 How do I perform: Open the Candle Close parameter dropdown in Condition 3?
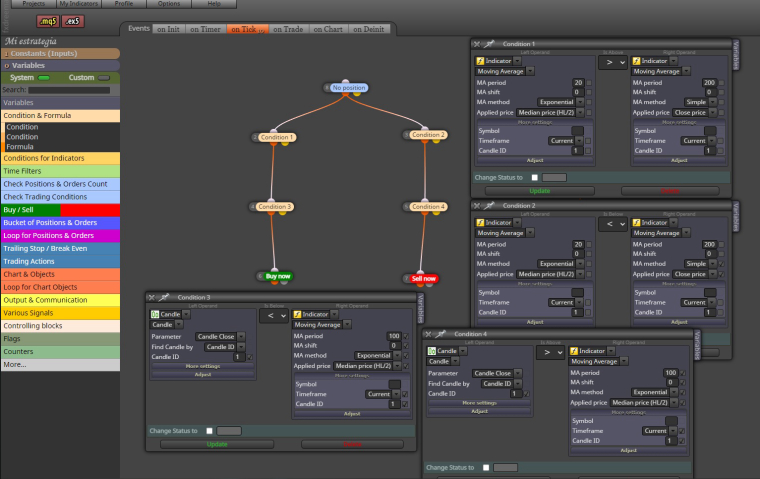click(221, 336)
